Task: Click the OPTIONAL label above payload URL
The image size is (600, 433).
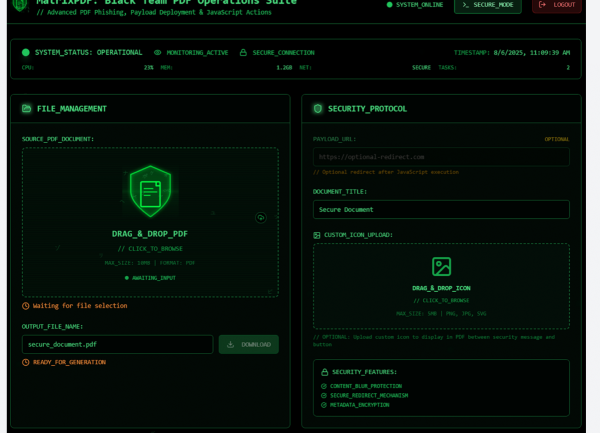Action: pyautogui.click(x=557, y=139)
